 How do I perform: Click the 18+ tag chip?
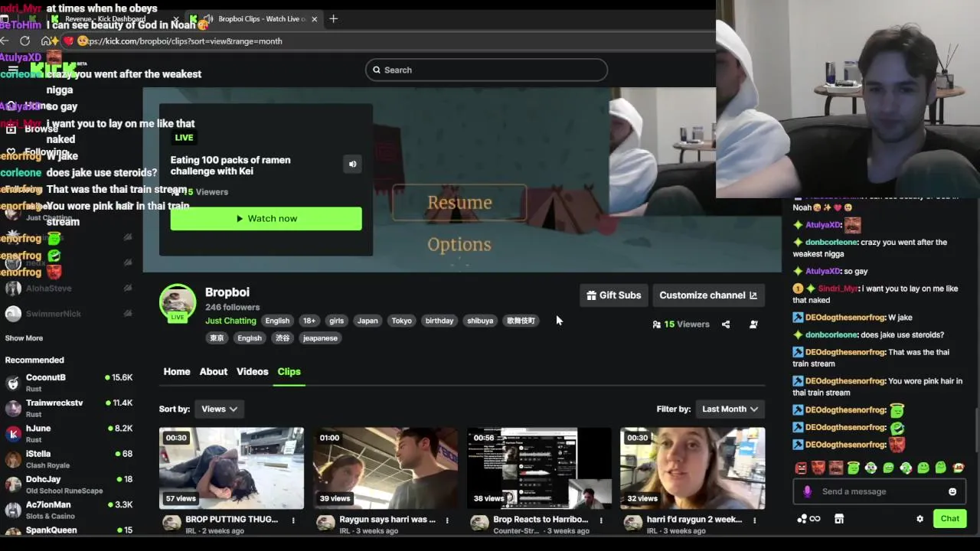coord(309,321)
